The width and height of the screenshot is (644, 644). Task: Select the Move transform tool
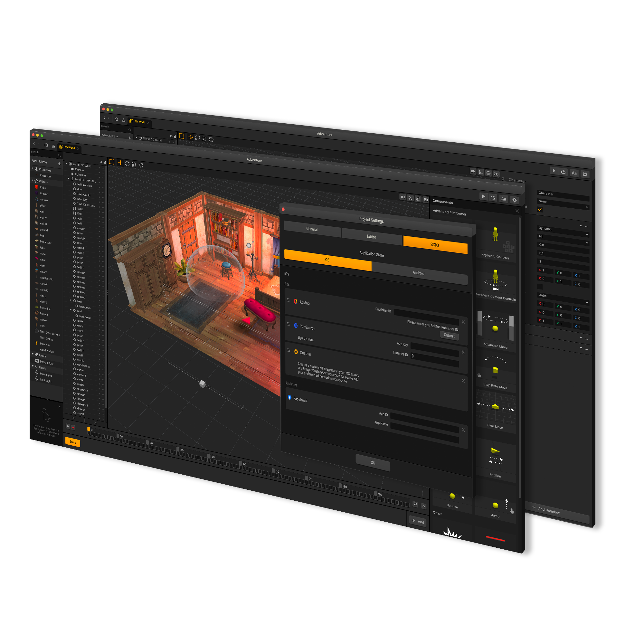click(120, 163)
